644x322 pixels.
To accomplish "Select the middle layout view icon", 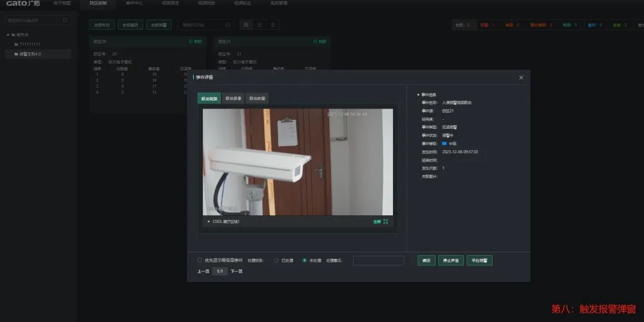I will click(259, 25).
